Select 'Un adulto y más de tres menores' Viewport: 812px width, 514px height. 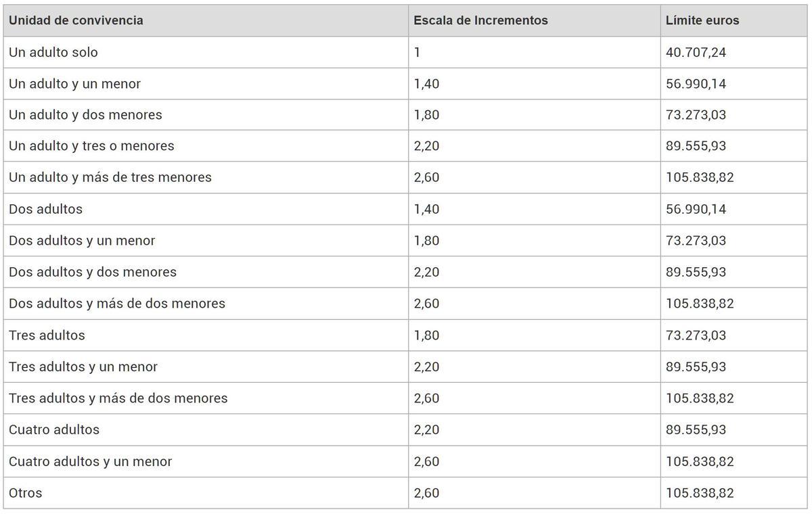pyautogui.click(x=110, y=177)
